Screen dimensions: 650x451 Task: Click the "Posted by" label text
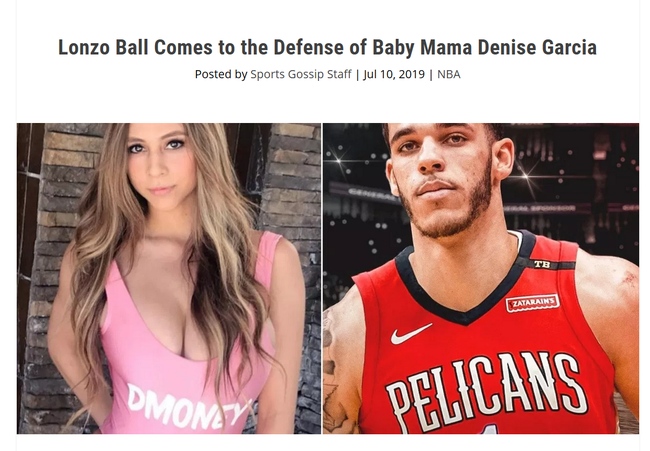221,74
